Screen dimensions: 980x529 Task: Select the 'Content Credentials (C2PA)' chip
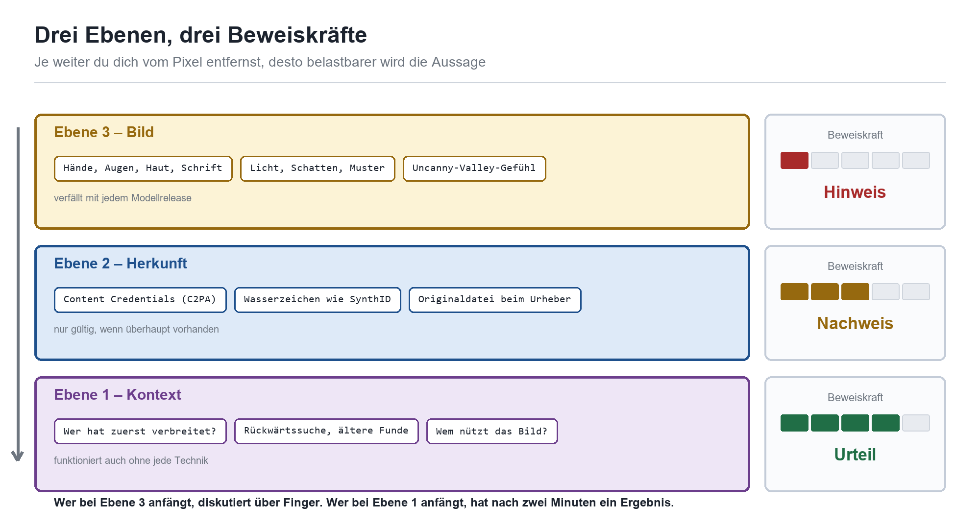click(140, 300)
